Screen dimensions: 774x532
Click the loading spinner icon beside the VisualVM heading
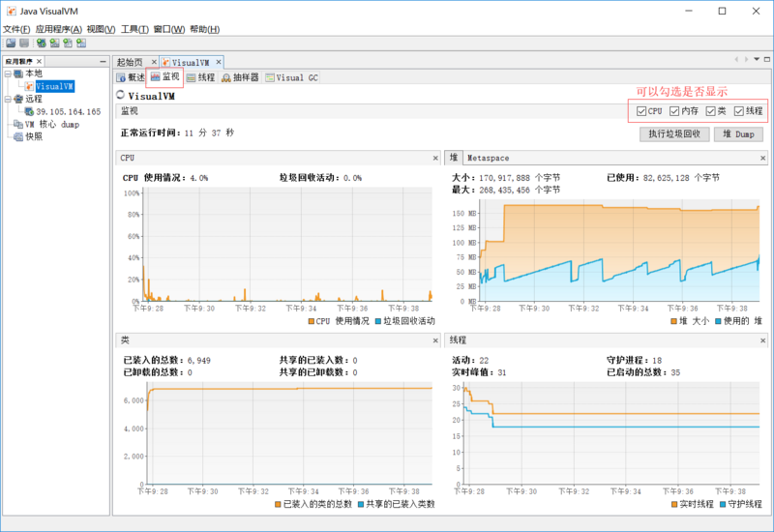click(120, 95)
